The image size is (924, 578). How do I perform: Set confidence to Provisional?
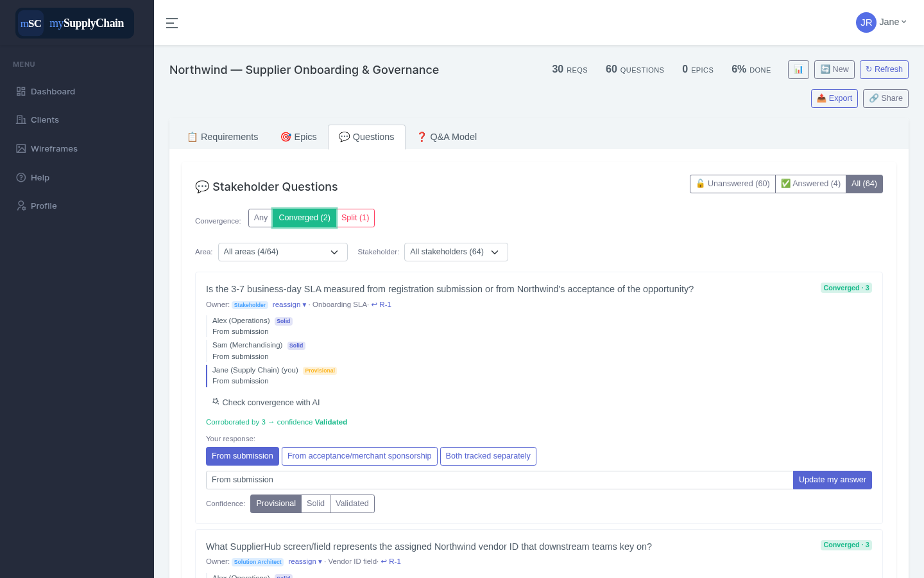coord(276,504)
